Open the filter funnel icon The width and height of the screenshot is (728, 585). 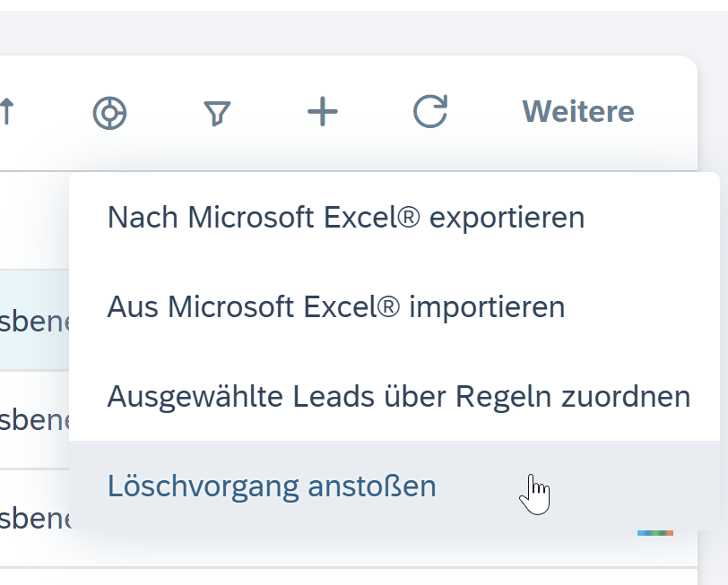click(x=217, y=113)
